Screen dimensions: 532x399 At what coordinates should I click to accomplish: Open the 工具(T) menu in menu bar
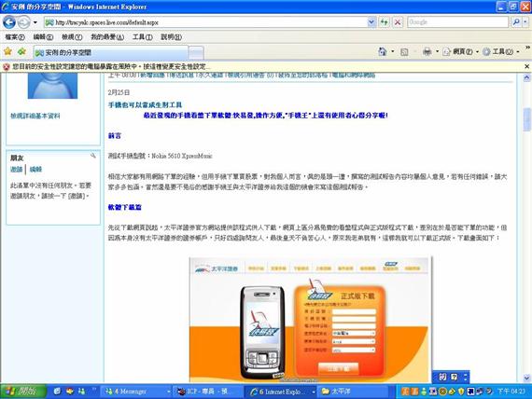point(142,37)
